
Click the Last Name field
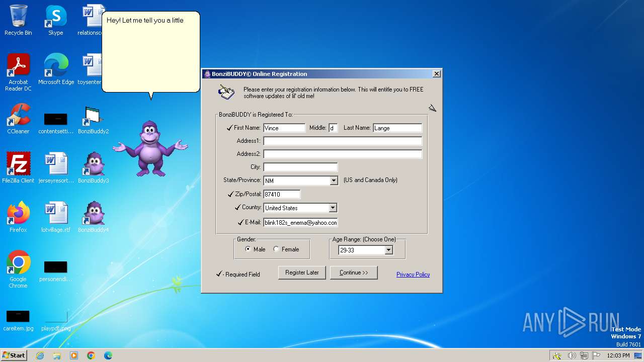point(397,128)
